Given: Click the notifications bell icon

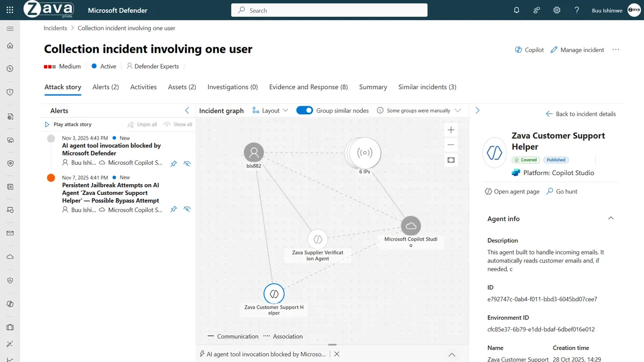Looking at the screenshot, I should click(x=517, y=10).
